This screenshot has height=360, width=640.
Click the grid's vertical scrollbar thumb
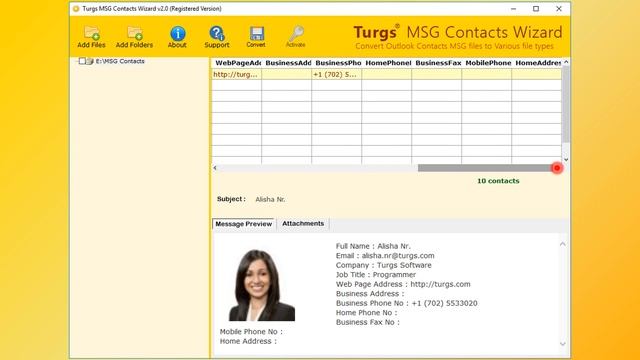[x=566, y=104]
